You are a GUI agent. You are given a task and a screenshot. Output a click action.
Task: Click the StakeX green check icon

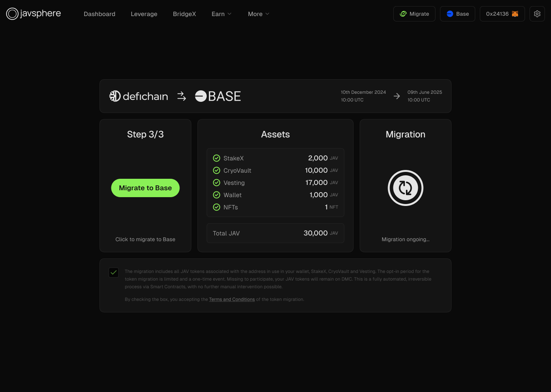(217, 158)
